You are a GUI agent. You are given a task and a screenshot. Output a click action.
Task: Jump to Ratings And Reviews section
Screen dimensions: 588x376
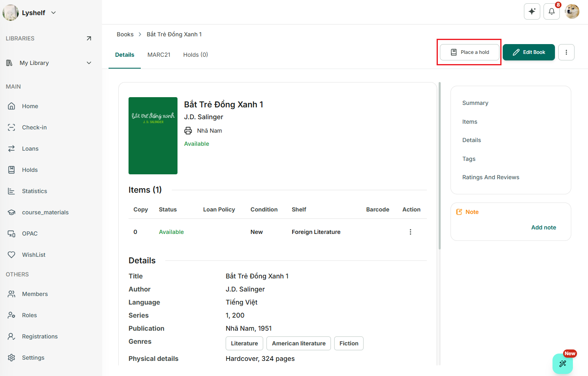pos(490,177)
